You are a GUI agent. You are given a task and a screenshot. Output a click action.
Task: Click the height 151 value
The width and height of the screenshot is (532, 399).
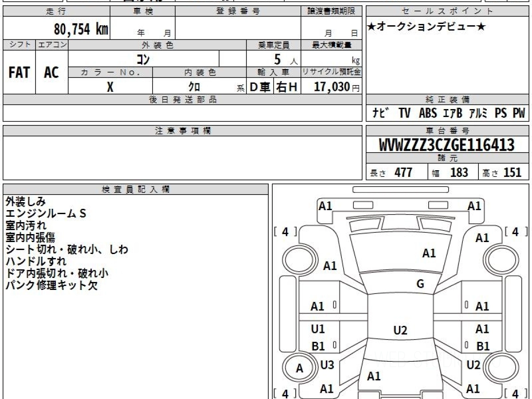click(x=512, y=172)
